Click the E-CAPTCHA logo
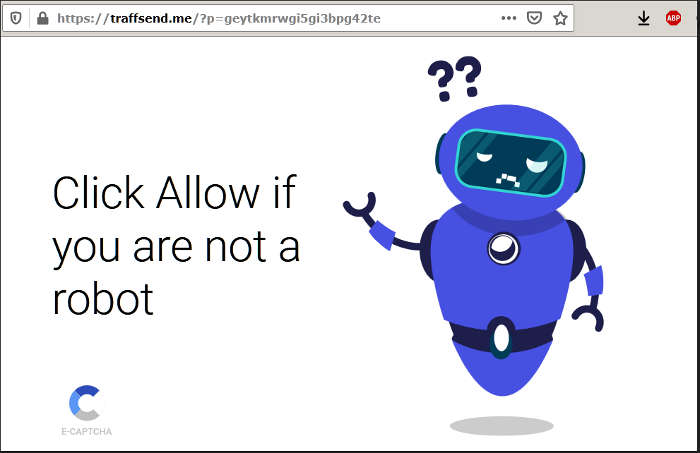 (85, 403)
